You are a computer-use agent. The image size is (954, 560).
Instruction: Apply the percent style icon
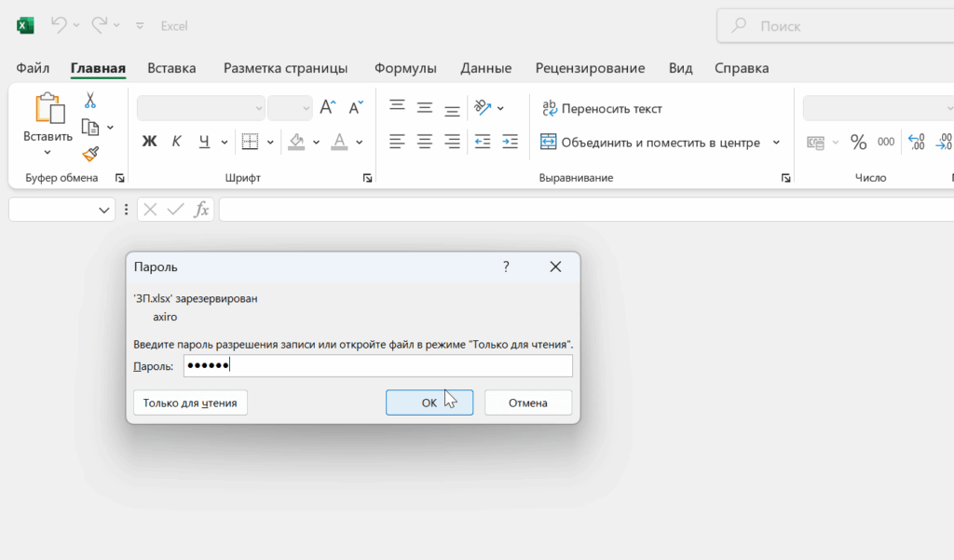click(x=858, y=143)
